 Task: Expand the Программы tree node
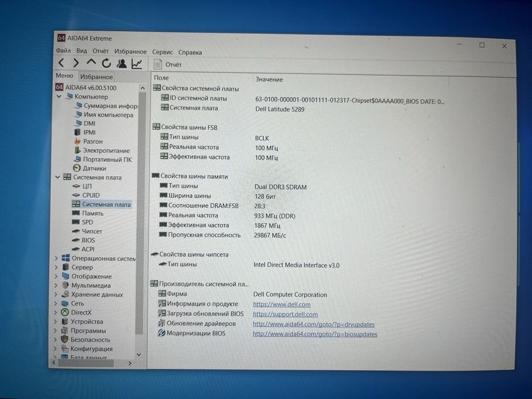pyautogui.click(x=56, y=331)
